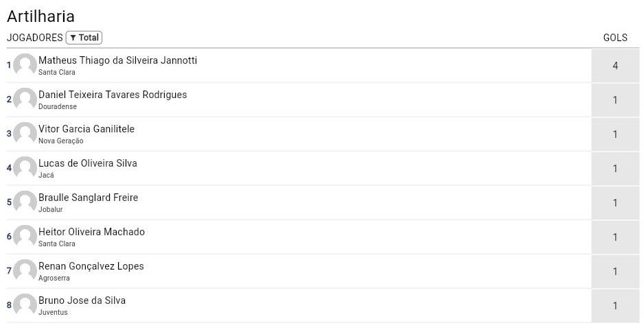Viewport: 644px width, 332px height.
Task: Click the Juventus team label
Action: pyautogui.click(x=53, y=312)
